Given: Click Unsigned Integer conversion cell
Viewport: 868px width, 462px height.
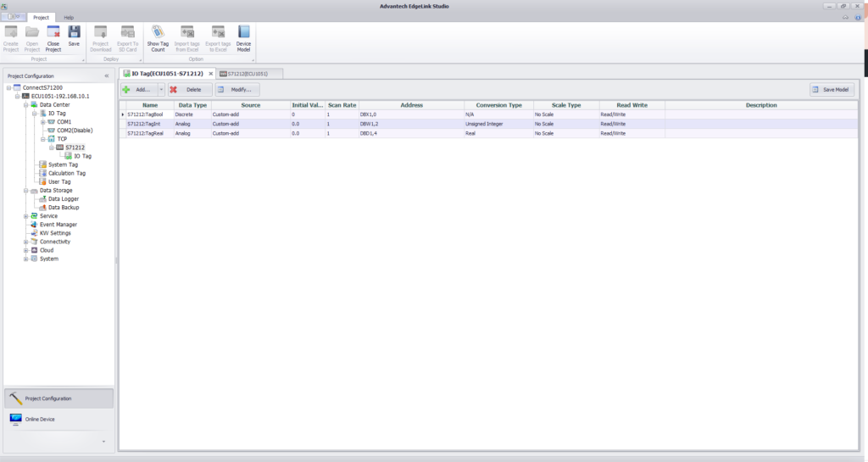Looking at the screenshot, I should pyautogui.click(x=498, y=124).
